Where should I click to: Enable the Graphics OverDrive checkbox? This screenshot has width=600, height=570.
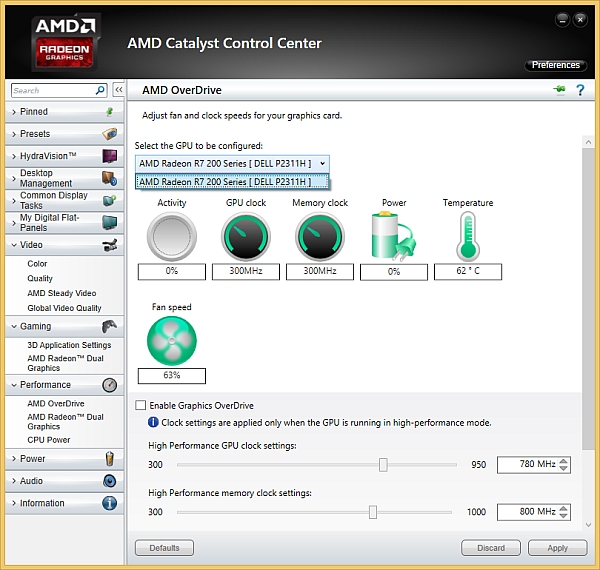pos(141,405)
